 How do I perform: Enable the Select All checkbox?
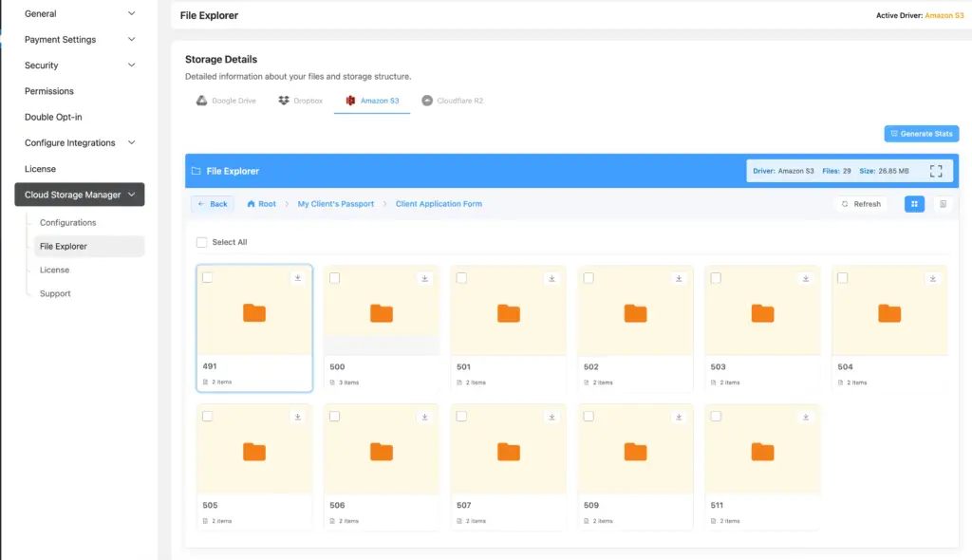click(x=201, y=242)
